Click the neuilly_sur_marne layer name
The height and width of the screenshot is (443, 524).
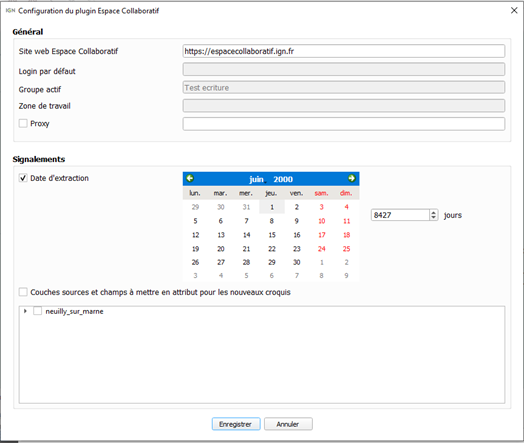[74, 311]
